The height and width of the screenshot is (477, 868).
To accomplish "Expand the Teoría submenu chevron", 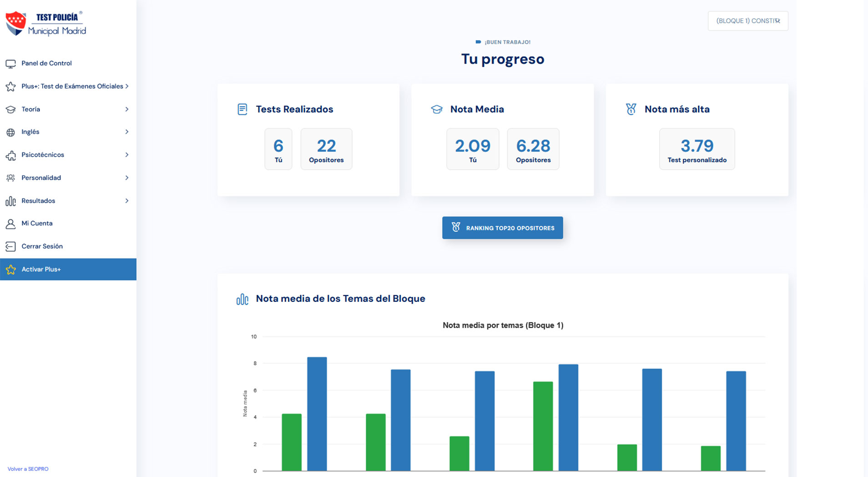I will pos(127,109).
